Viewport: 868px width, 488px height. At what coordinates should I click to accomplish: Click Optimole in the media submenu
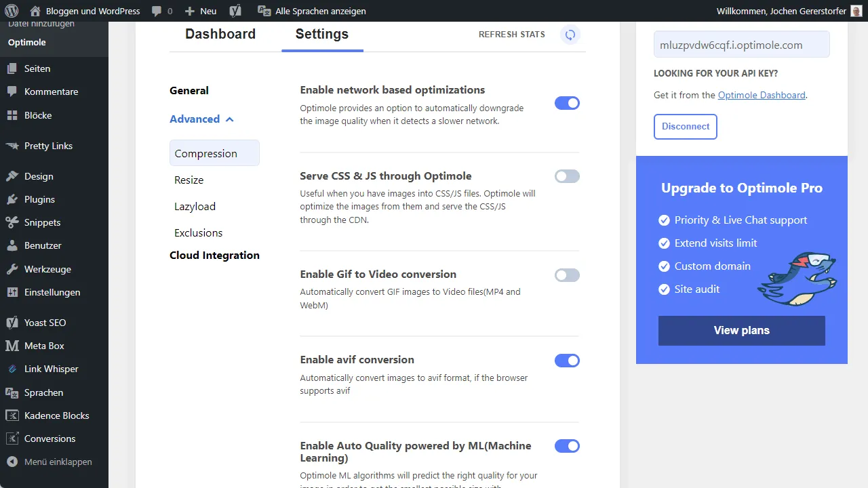(27, 43)
